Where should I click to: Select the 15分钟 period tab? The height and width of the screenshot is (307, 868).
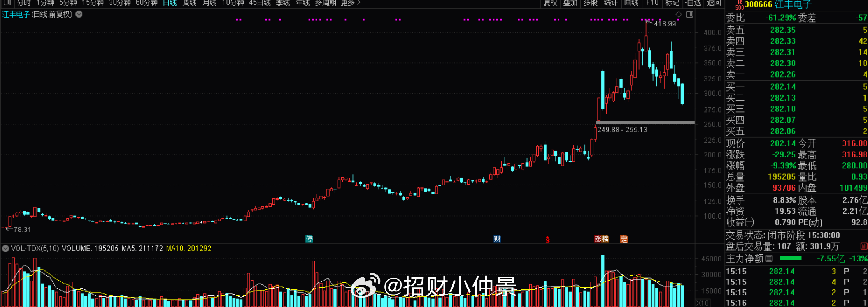[x=93, y=3]
